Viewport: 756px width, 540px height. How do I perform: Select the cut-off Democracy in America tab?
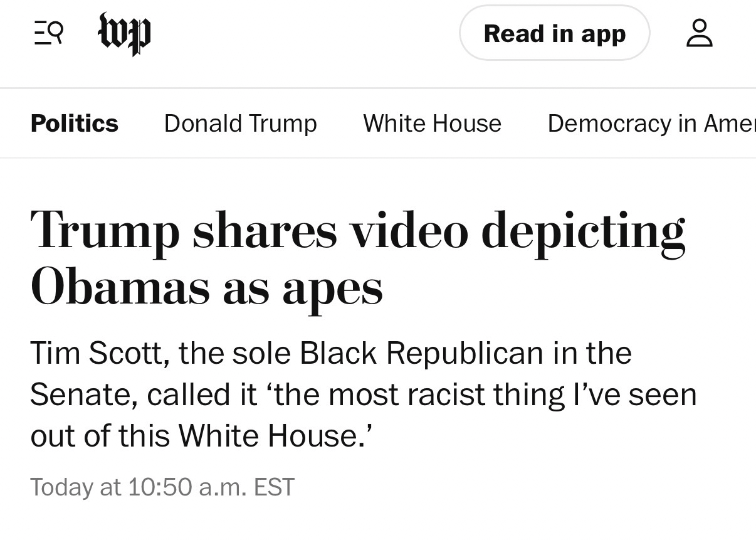pyautogui.click(x=651, y=124)
